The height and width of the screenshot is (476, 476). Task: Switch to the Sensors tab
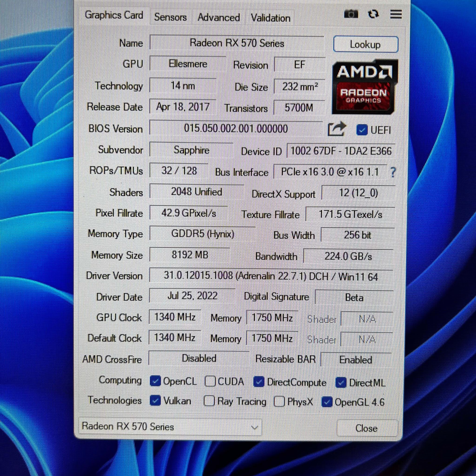pos(170,17)
